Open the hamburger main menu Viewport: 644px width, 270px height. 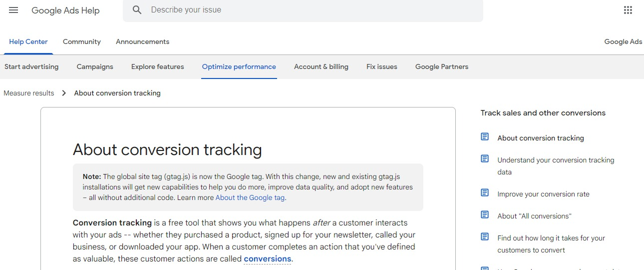13,10
